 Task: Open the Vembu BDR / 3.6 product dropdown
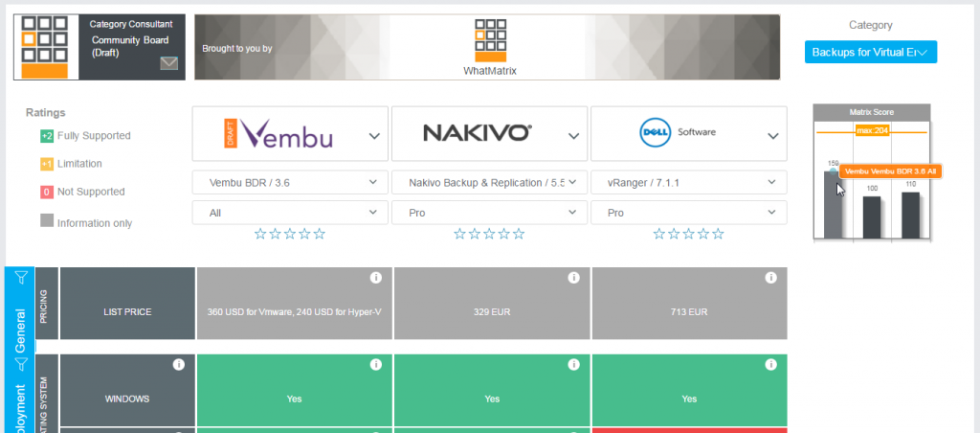pos(290,183)
